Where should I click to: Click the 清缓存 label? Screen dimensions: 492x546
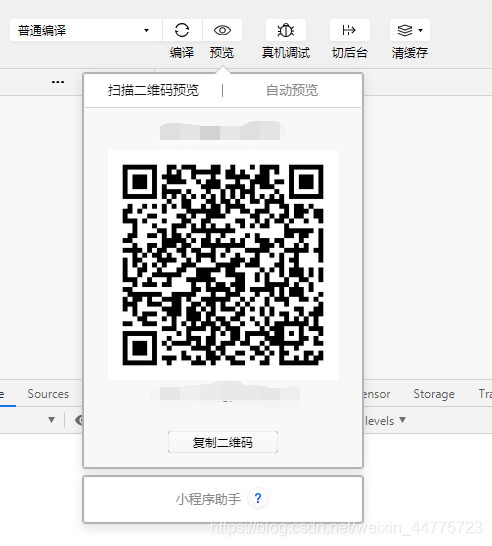409,53
